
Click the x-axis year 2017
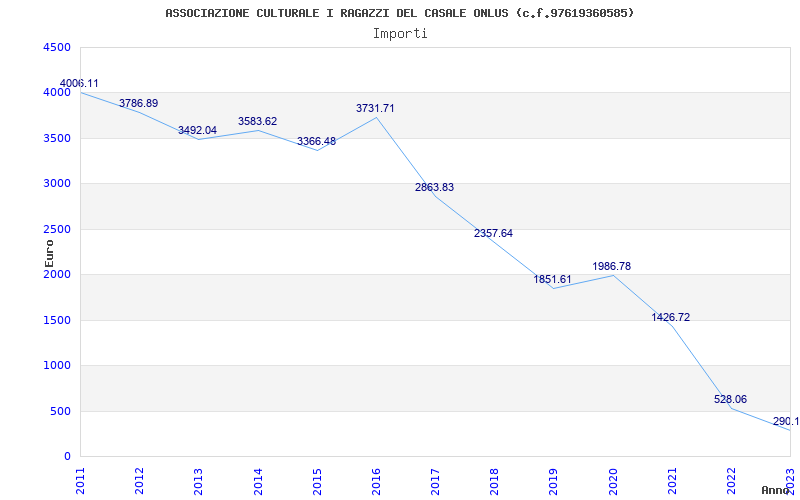pyautogui.click(x=436, y=481)
